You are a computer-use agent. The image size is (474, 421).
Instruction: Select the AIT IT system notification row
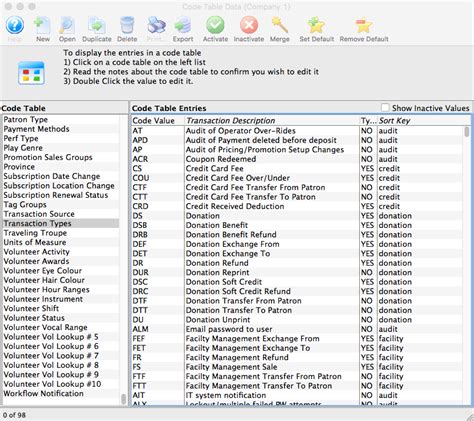pos(297,395)
